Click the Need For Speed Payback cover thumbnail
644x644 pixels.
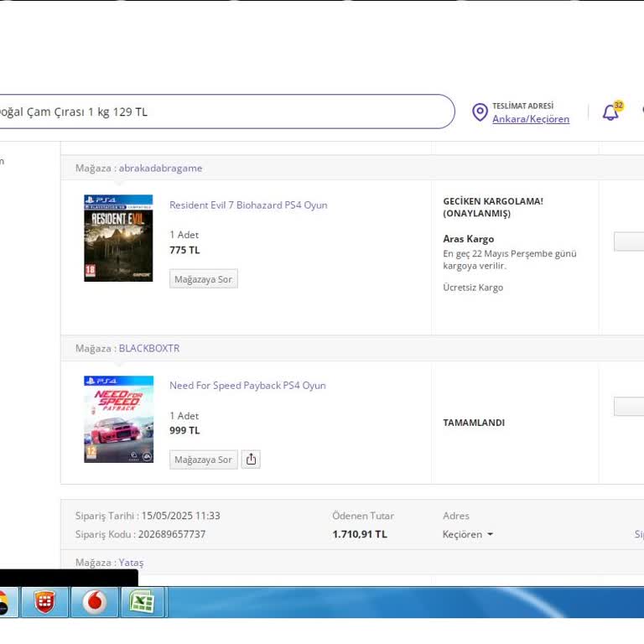pyautogui.click(x=119, y=419)
